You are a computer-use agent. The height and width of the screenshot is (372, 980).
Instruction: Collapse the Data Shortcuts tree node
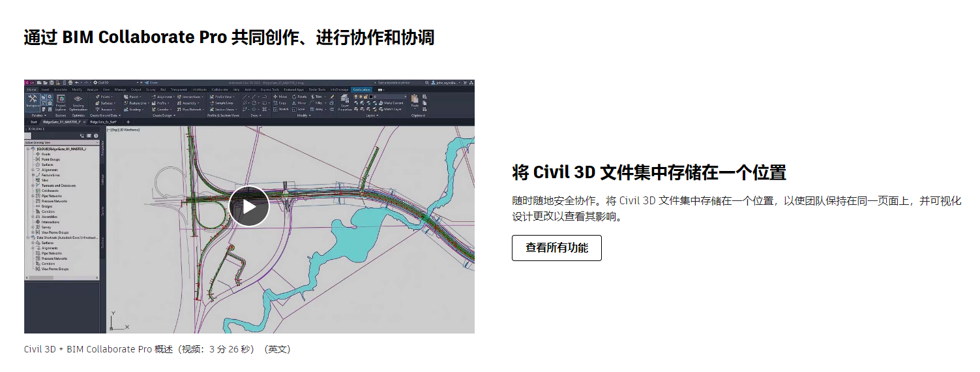click(x=27, y=238)
